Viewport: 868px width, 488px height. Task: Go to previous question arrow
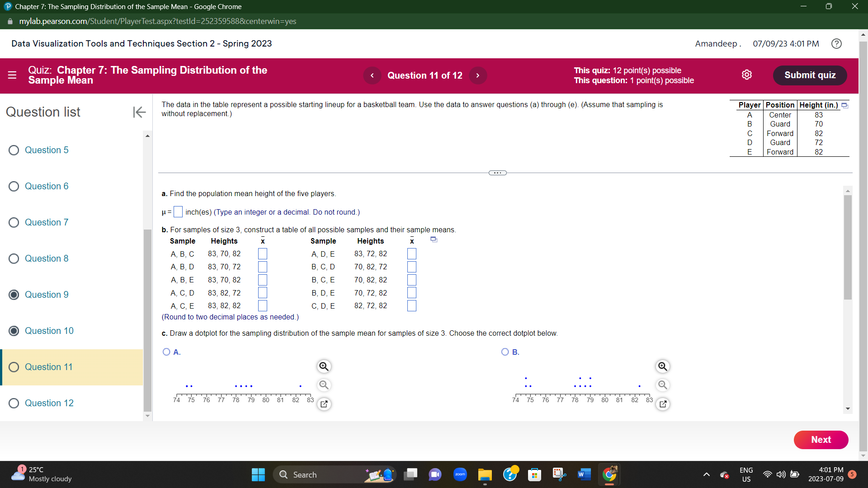click(372, 75)
